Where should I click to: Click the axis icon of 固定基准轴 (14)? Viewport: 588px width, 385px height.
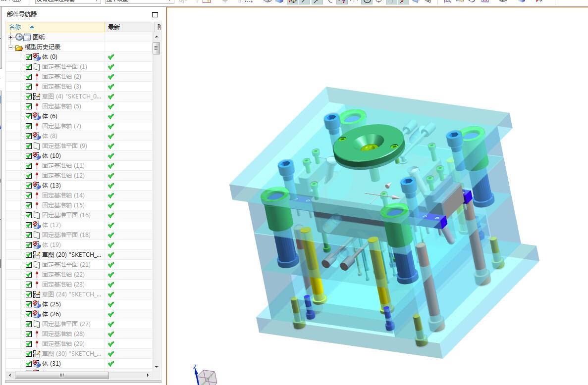click(x=37, y=195)
